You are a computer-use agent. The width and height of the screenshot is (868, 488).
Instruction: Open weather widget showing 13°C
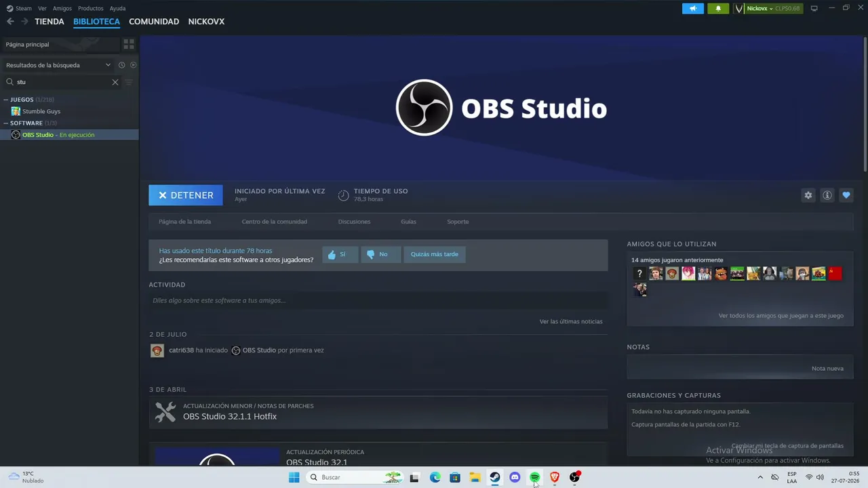coord(26,477)
